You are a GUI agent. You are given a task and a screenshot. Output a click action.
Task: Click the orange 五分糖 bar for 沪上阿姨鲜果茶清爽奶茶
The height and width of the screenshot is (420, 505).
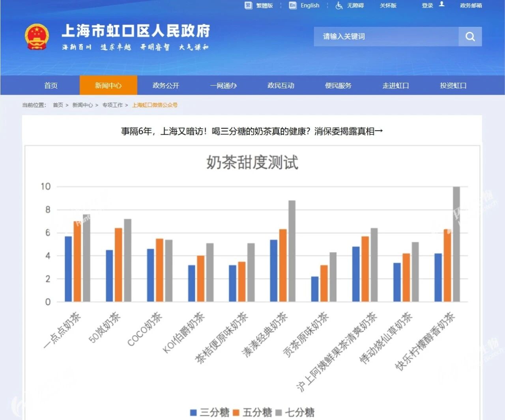pyautogui.click(x=365, y=269)
